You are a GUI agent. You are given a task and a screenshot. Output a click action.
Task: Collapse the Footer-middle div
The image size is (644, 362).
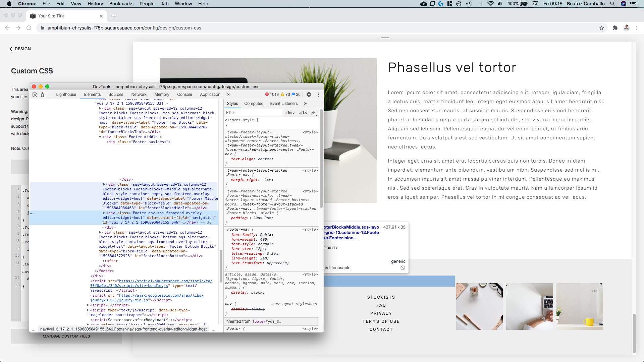[100, 137]
